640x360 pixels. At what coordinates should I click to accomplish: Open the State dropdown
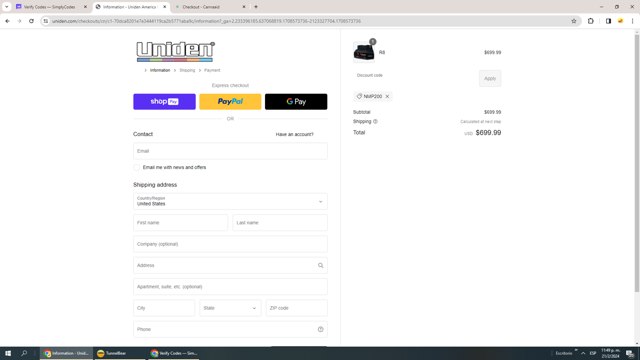click(230, 308)
